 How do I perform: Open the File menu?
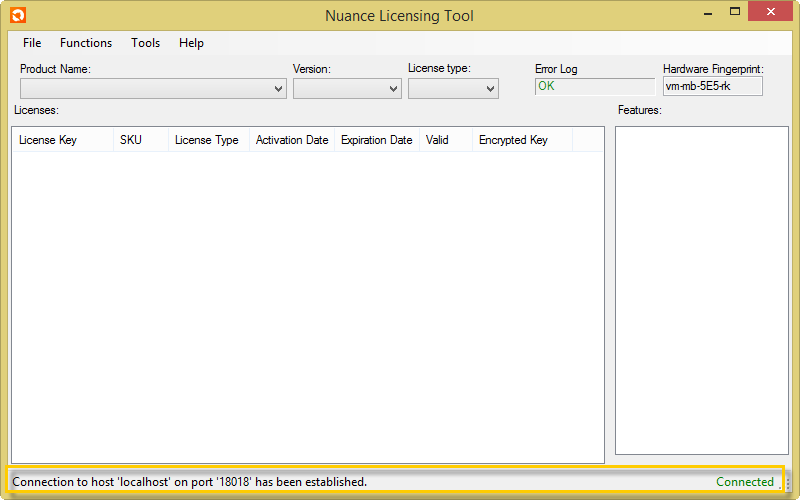click(32, 43)
